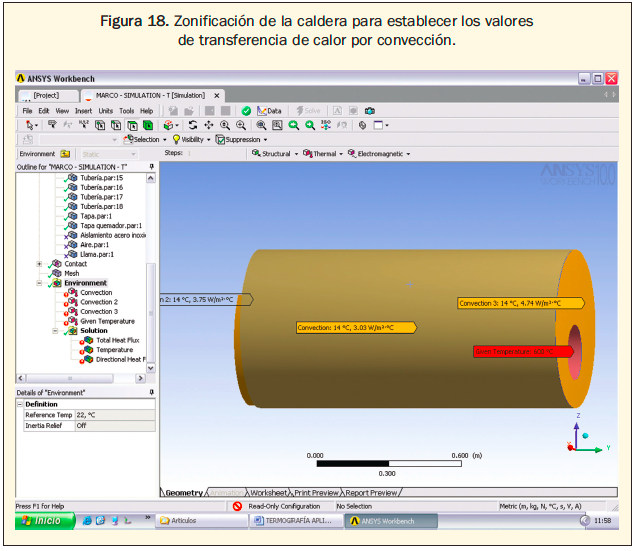
Task: Click the red Given Temperature tag
Action: pyautogui.click(x=513, y=351)
